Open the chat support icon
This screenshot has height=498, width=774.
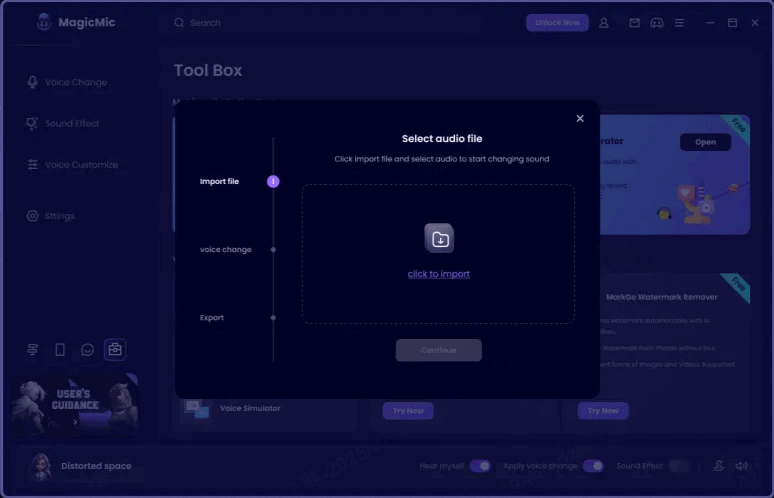pyautogui.click(x=87, y=349)
